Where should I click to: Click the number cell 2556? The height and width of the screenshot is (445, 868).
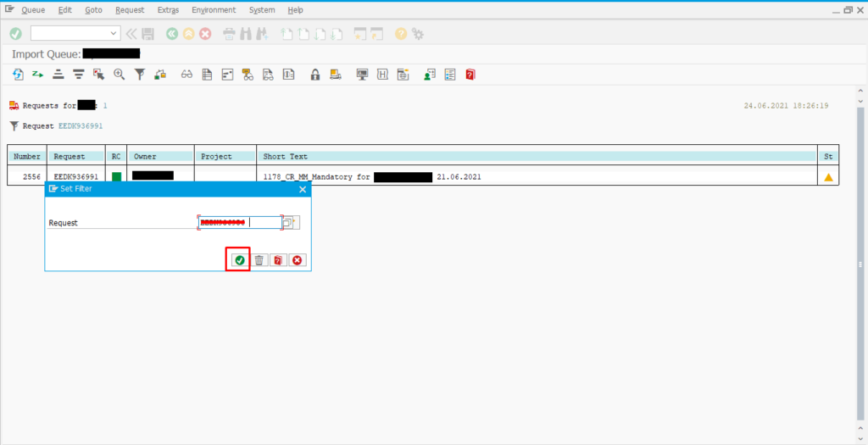tap(31, 177)
